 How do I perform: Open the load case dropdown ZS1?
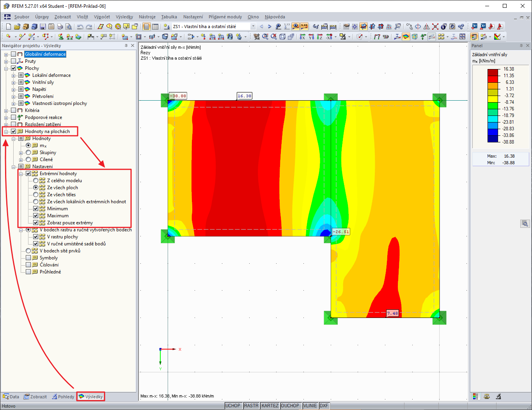coord(253,27)
